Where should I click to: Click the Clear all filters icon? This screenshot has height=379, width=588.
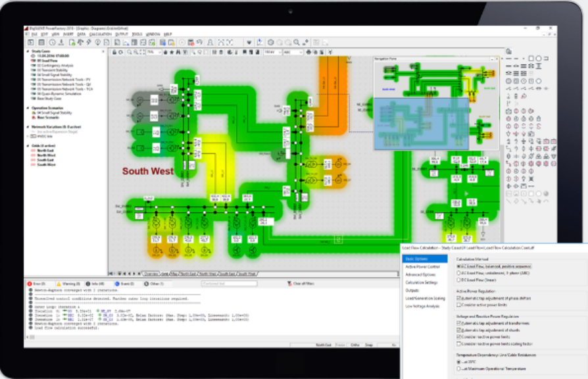(289, 284)
